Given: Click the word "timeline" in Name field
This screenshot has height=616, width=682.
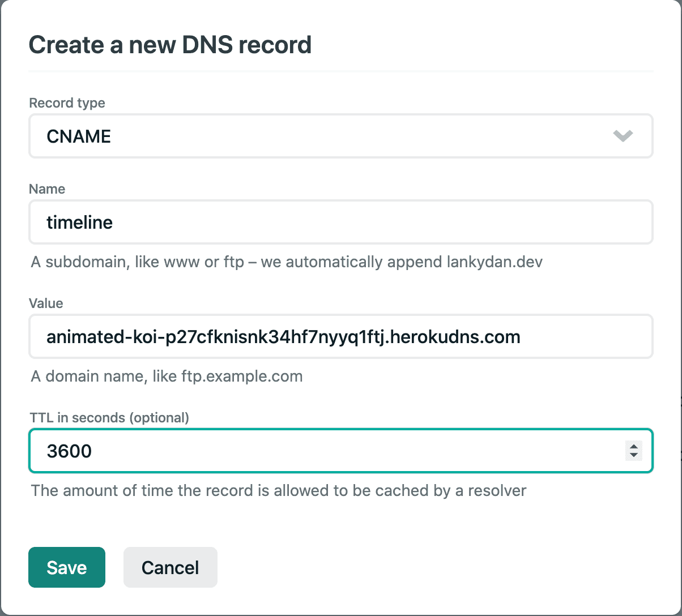Looking at the screenshot, I should coord(79,223).
